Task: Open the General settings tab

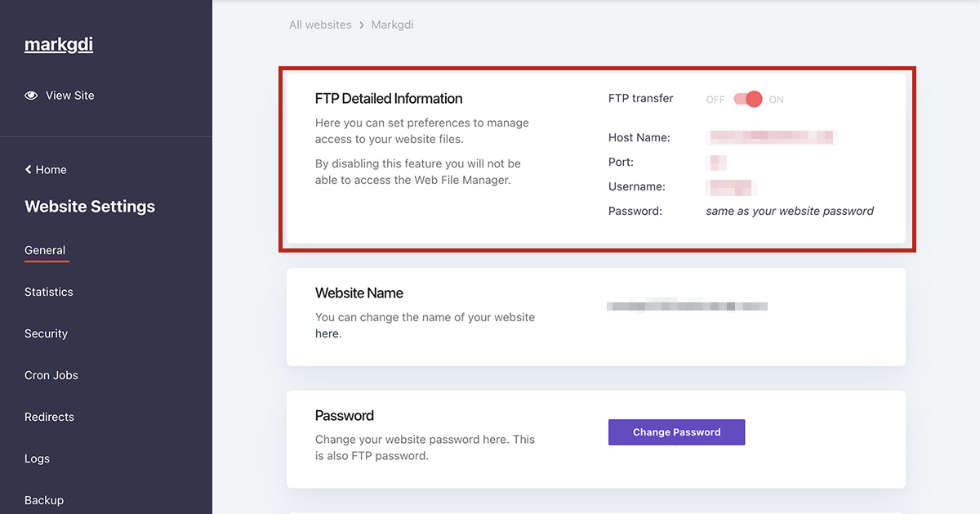Action: point(45,251)
